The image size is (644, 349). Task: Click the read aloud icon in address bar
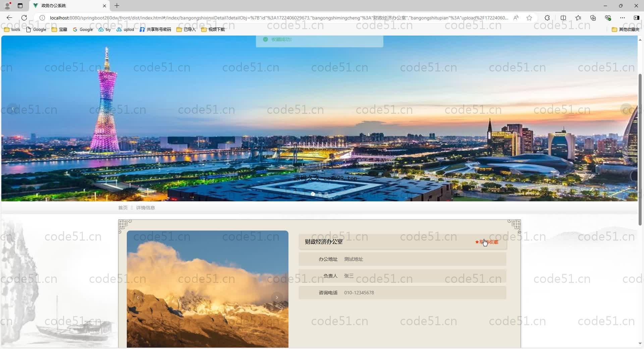pos(516,18)
